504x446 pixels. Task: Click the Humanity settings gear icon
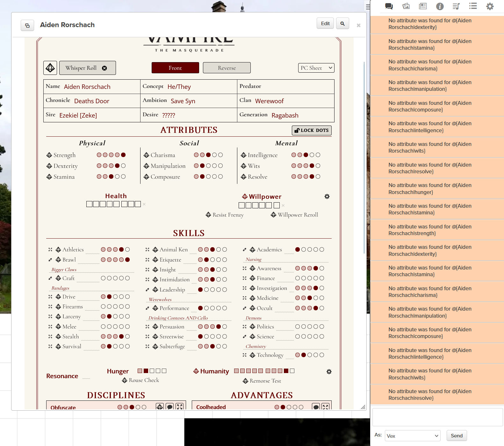tap(329, 372)
